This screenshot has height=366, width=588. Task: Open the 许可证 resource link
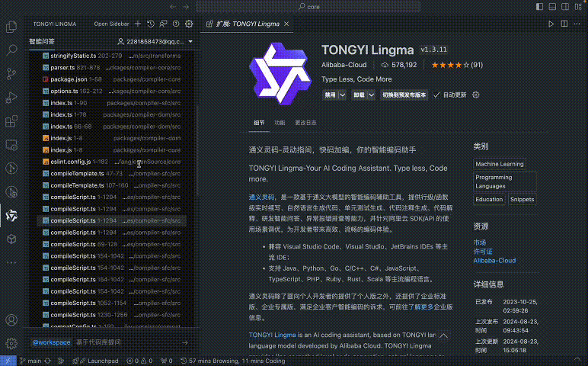click(483, 252)
